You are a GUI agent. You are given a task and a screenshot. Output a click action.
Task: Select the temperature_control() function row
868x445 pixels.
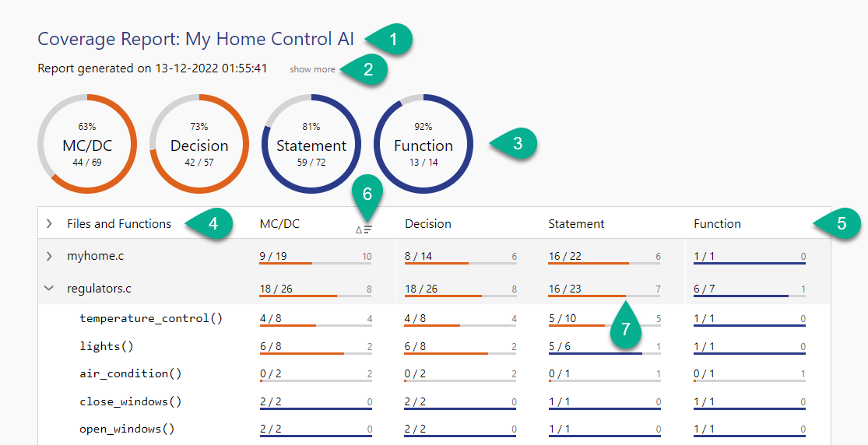(x=151, y=318)
